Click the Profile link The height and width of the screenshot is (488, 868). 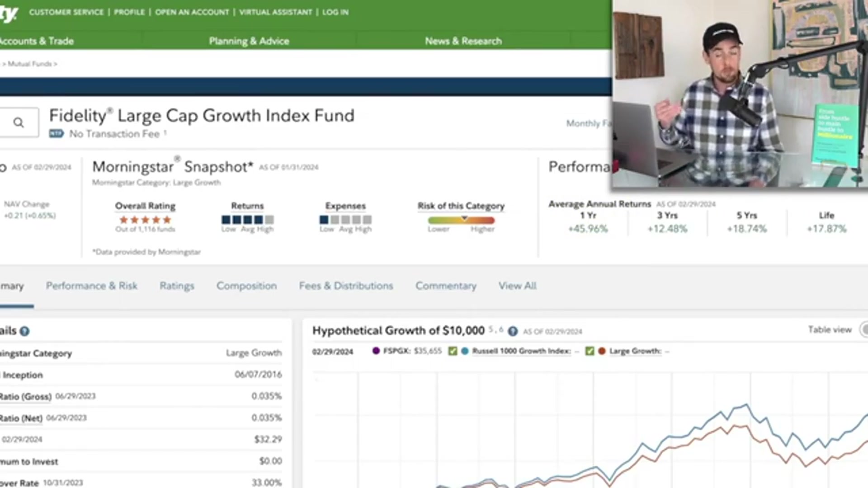click(x=129, y=12)
